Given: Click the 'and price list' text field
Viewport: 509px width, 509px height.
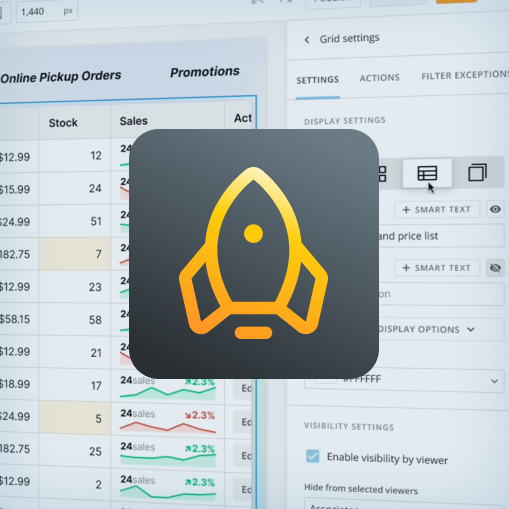Looking at the screenshot, I should pyautogui.click(x=441, y=236).
